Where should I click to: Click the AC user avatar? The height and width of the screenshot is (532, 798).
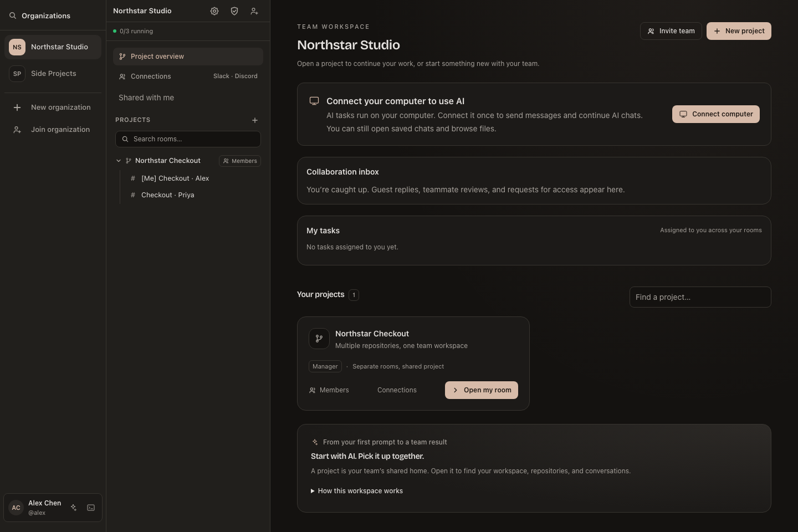tap(16, 508)
